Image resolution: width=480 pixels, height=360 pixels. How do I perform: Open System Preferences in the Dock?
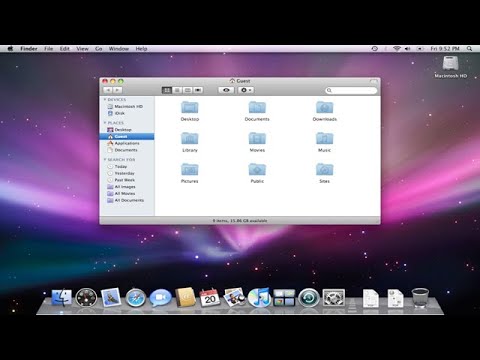coord(333,297)
